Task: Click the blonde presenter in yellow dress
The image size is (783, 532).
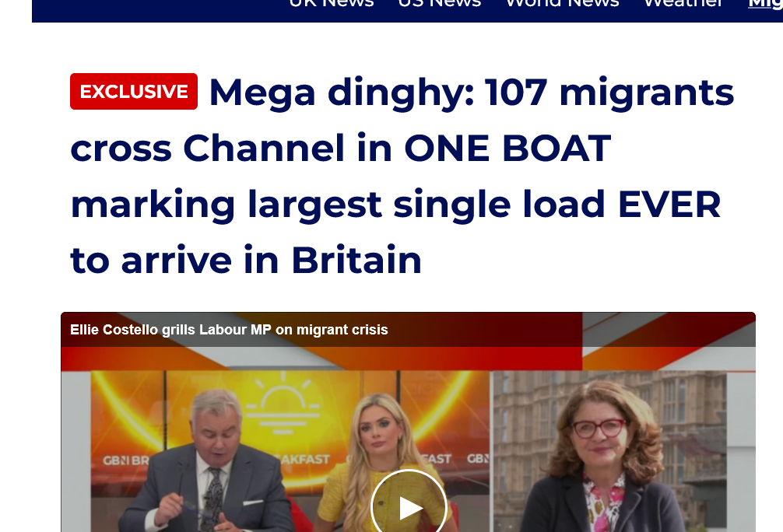Action: tap(380, 464)
